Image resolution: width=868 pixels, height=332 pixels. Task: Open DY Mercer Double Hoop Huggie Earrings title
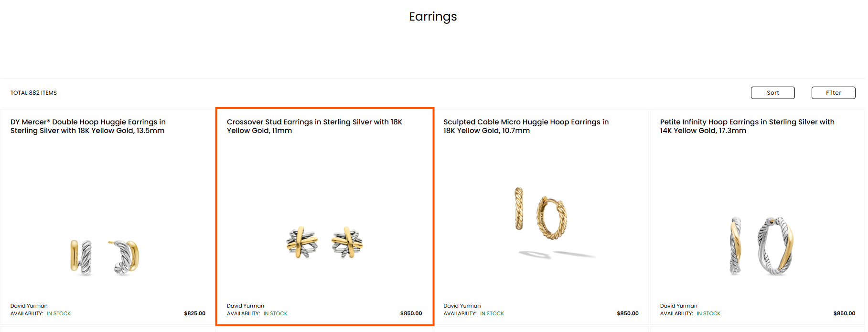[x=88, y=126]
